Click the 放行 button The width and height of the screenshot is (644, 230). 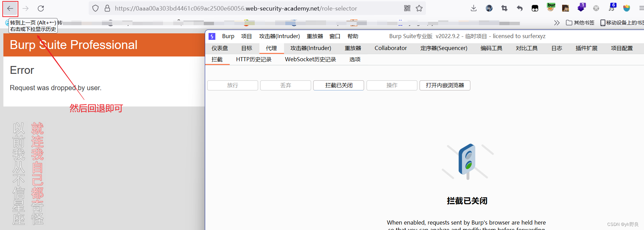[x=233, y=85]
